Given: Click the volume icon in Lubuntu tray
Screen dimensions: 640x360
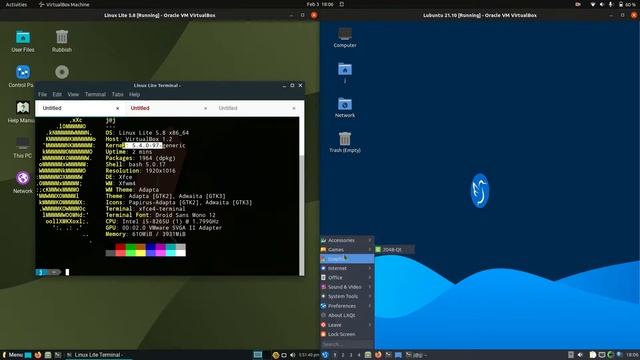Looking at the screenshot, I should coord(580,355).
